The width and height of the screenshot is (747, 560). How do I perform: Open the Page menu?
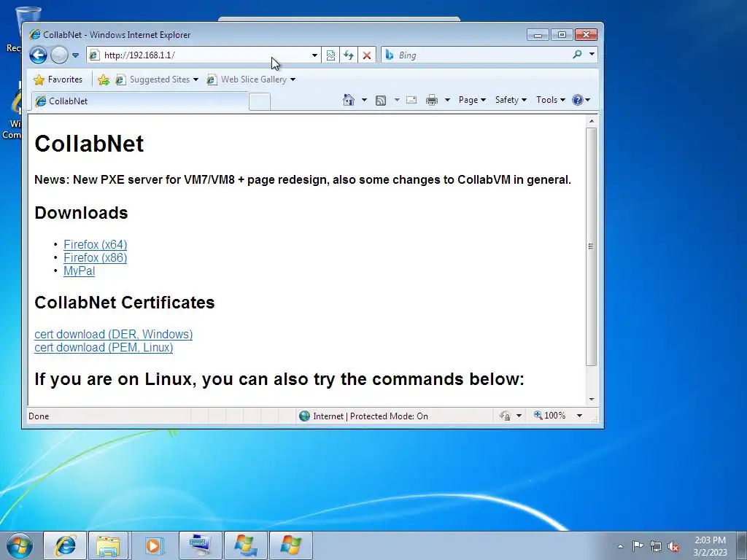click(x=472, y=100)
